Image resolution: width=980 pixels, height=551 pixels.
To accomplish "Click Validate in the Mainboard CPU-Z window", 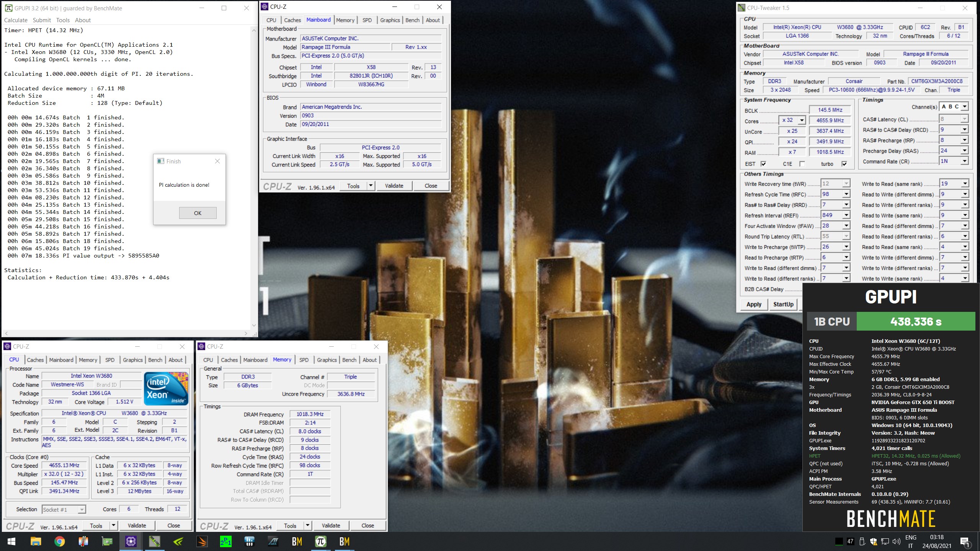I will pyautogui.click(x=394, y=186).
